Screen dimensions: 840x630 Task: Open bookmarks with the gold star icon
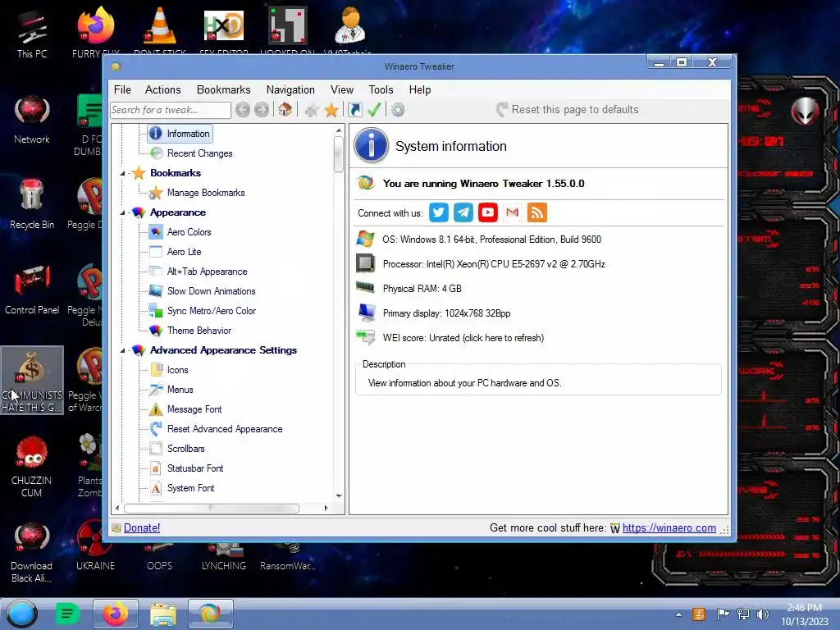[x=331, y=111]
